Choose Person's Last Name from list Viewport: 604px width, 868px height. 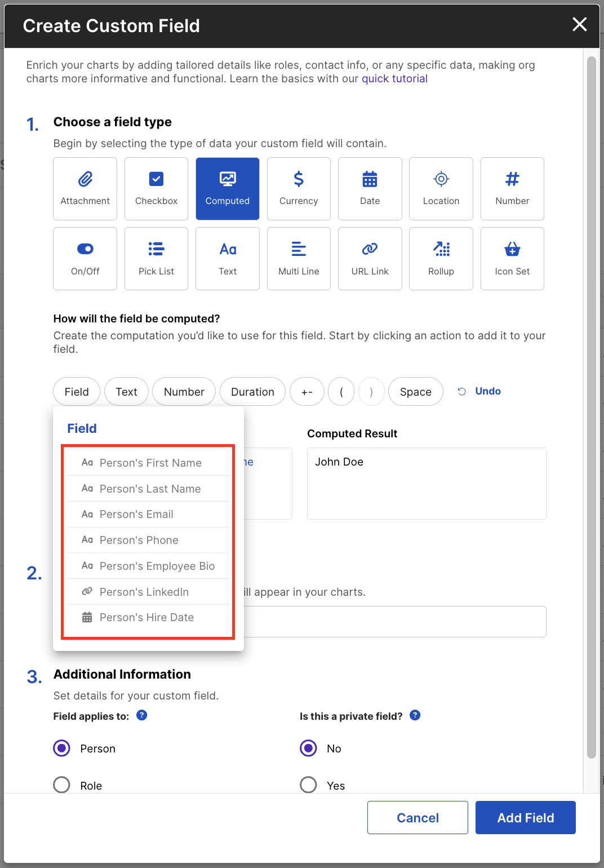(148, 489)
